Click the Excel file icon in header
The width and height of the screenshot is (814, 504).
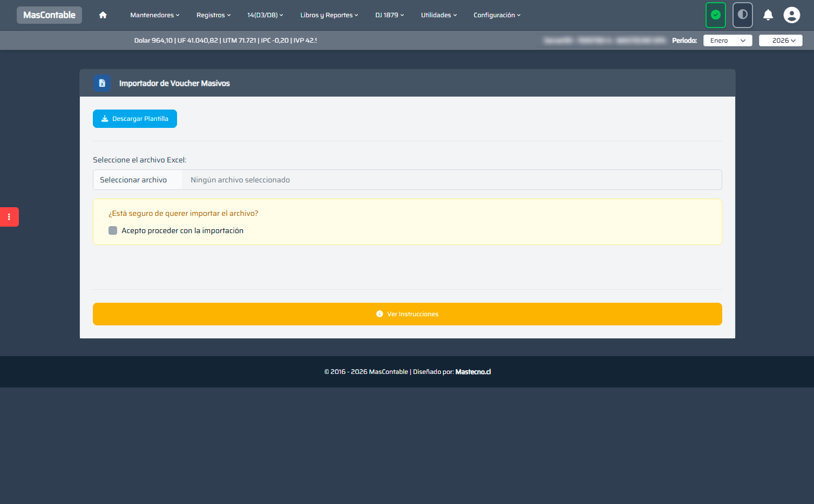[x=102, y=83]
